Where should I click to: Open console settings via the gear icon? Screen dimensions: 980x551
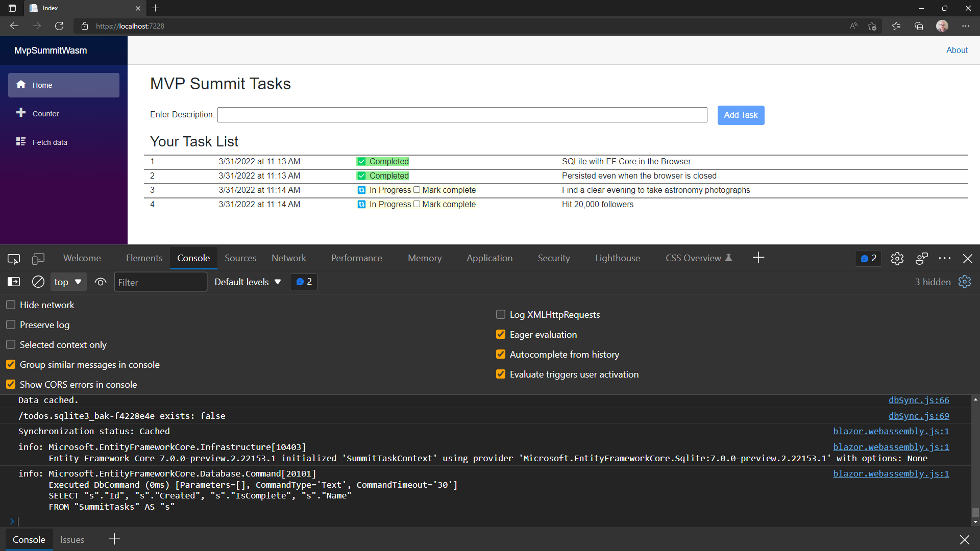pyautogui.click(x=964, y=282)
